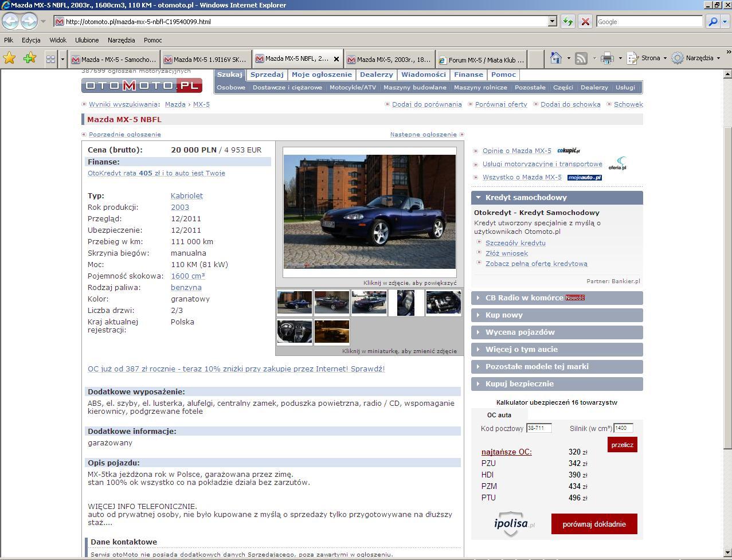This screenshot has height=560, width=732.
Task: Open Motocykle/ATV category
Action: [353, 88]
